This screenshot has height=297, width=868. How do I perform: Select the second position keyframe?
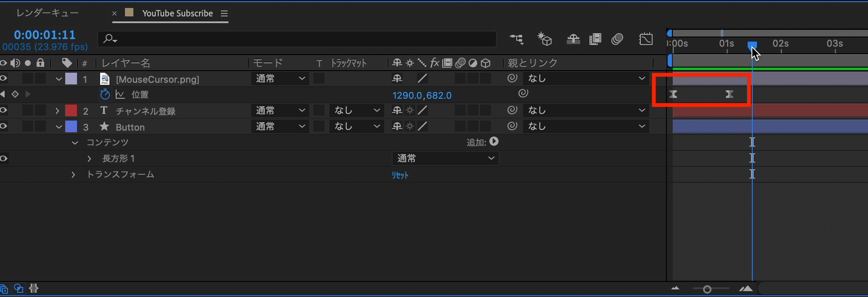pos(729,94)
